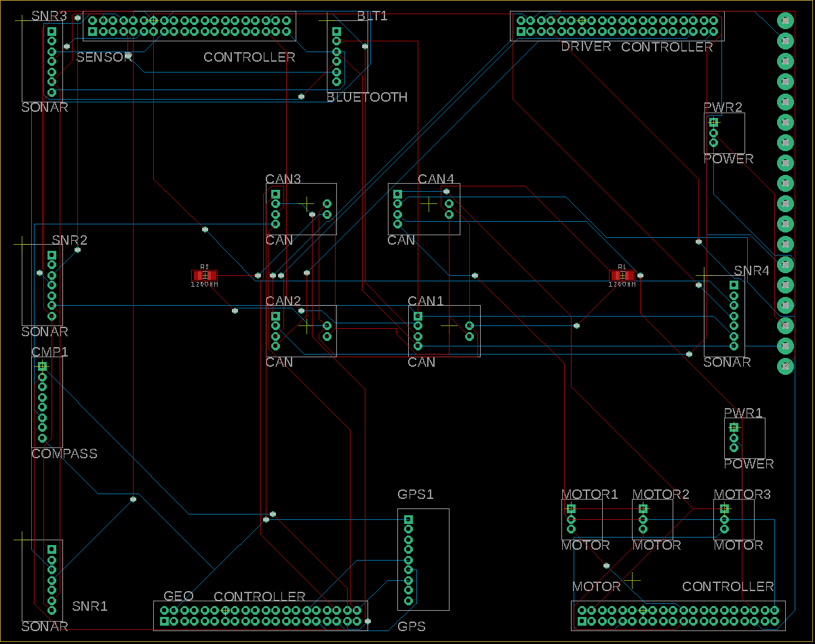The width and height of the screenshot is (815, 644).
Task: Select the R2 120OHM resistor footprint
Action: point(205,275)
